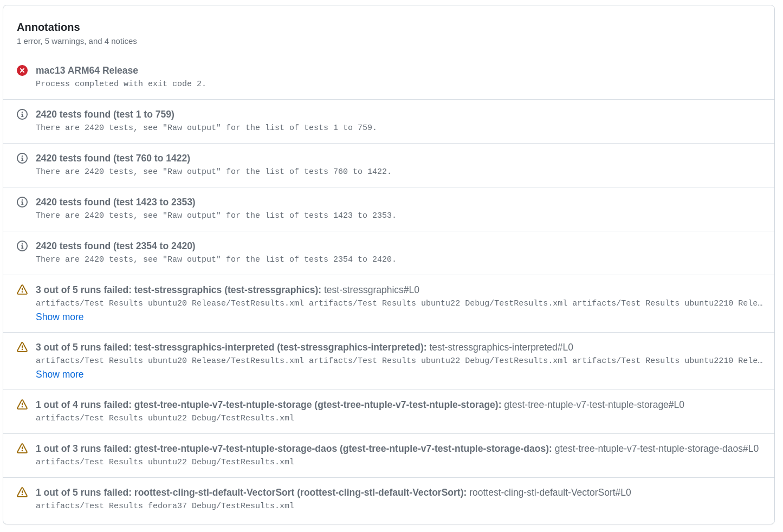Viewport: 783px width, 532px height.
Task: Open the roottest-cling-stl-default-VectorSort#L0 link
Action: point(549,492)
